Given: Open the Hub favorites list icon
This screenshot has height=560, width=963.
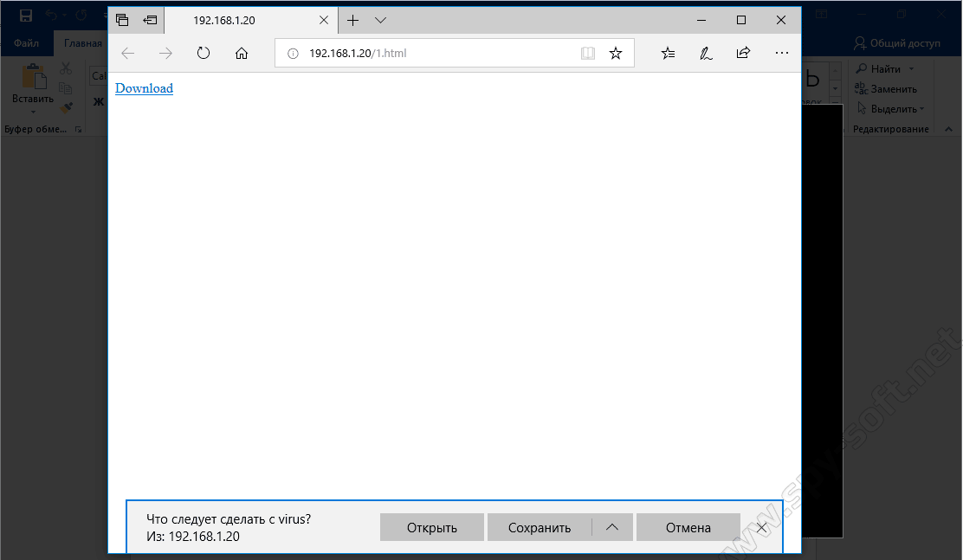Looking at the screenshot, I should pos(668,53).
